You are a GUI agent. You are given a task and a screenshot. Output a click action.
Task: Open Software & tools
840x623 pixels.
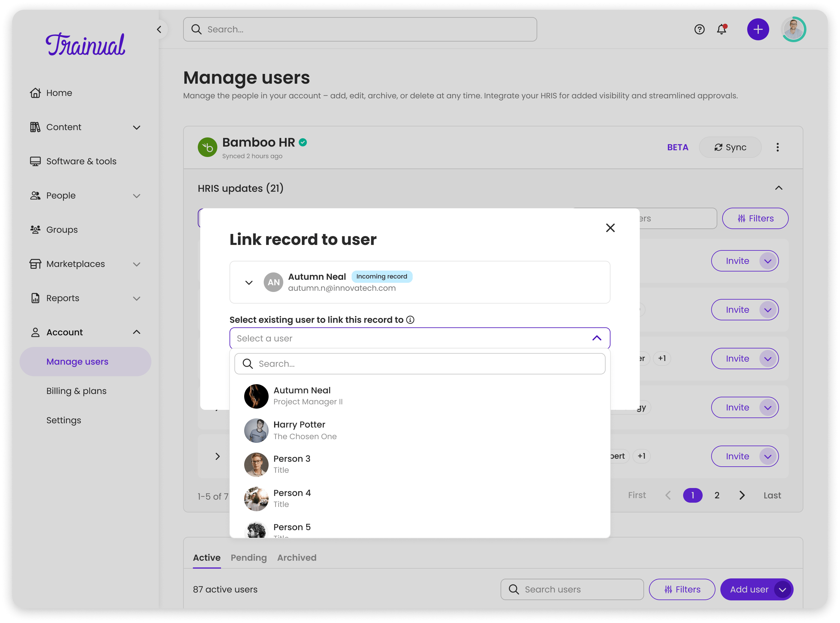(73, 162)
